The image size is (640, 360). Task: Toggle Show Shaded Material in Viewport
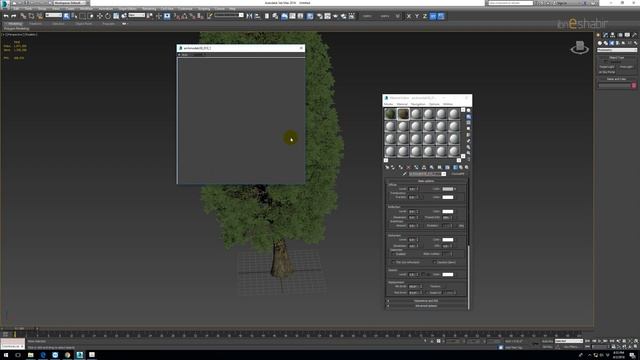(447, 167)
